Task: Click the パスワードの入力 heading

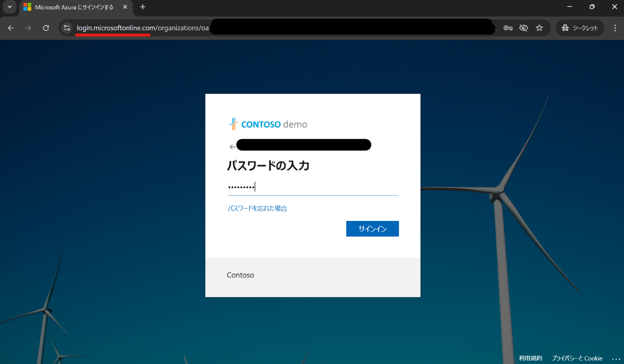Action: [x=268, y=166]
